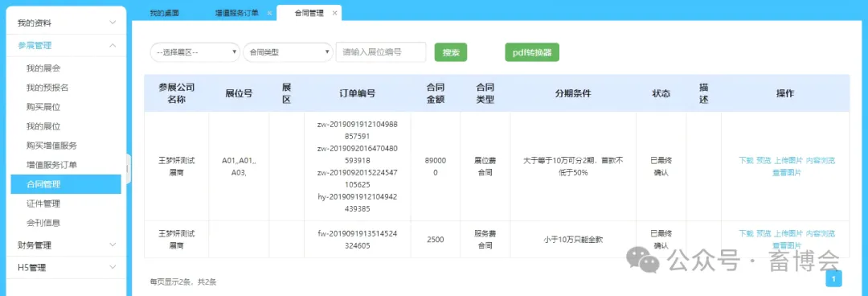The height and width of the screenshot is (296, 868).
Task: Click the 小于10万只能全款 installment cell
Action: (x=573, y=240)
